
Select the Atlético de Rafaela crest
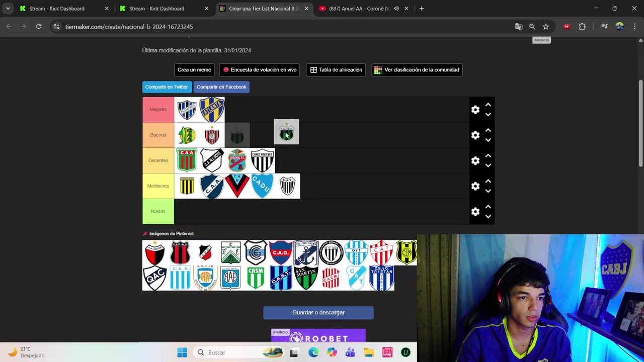tap(205, 278)
